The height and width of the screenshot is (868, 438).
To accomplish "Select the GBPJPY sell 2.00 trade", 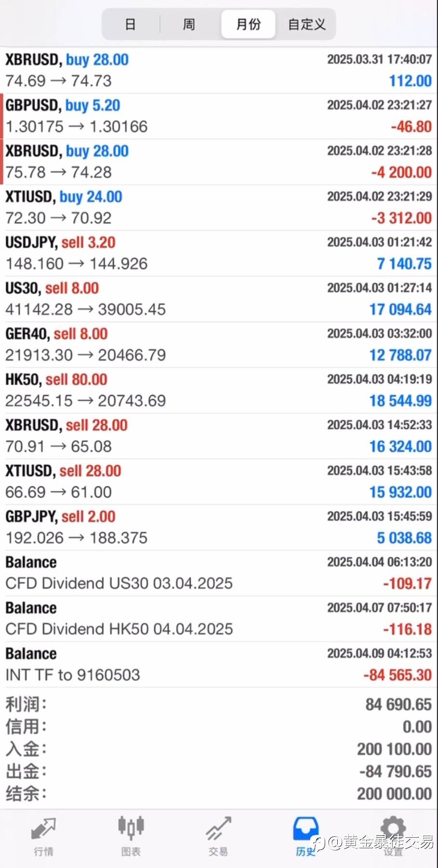I will click(x=219, y=527).
